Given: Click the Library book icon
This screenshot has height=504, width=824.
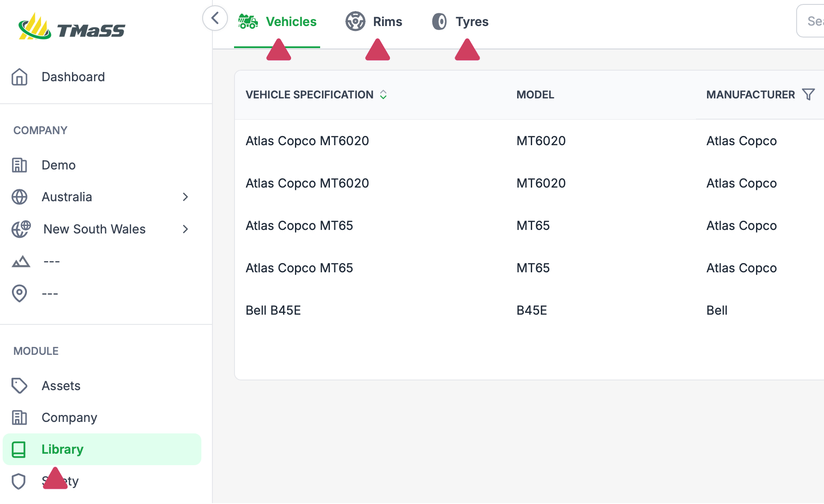Looking at the screenshot, I should (19, 449).
